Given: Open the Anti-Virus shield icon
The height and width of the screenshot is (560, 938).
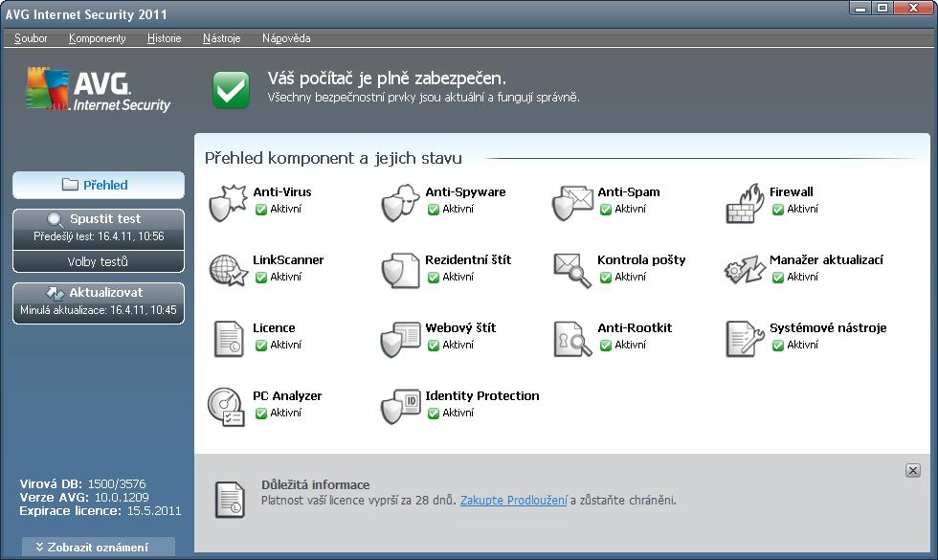Looking at the screenshot, I should click(227, 201).
